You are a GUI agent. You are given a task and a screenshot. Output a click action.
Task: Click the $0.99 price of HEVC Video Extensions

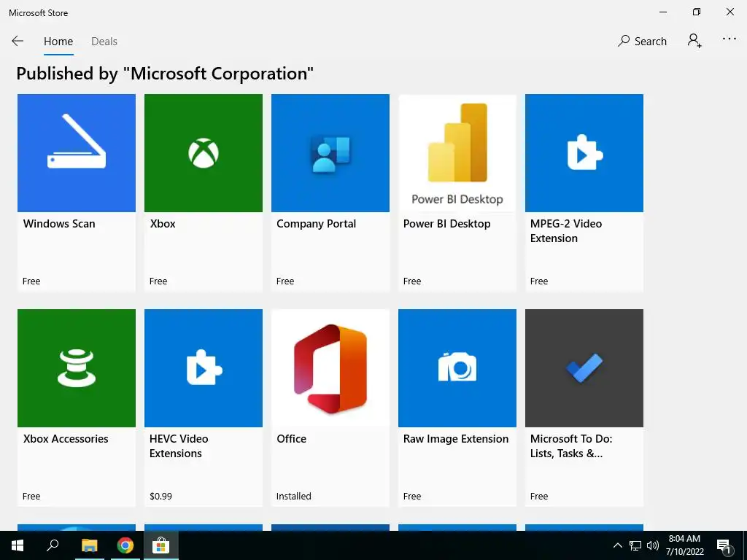point(160,496)
